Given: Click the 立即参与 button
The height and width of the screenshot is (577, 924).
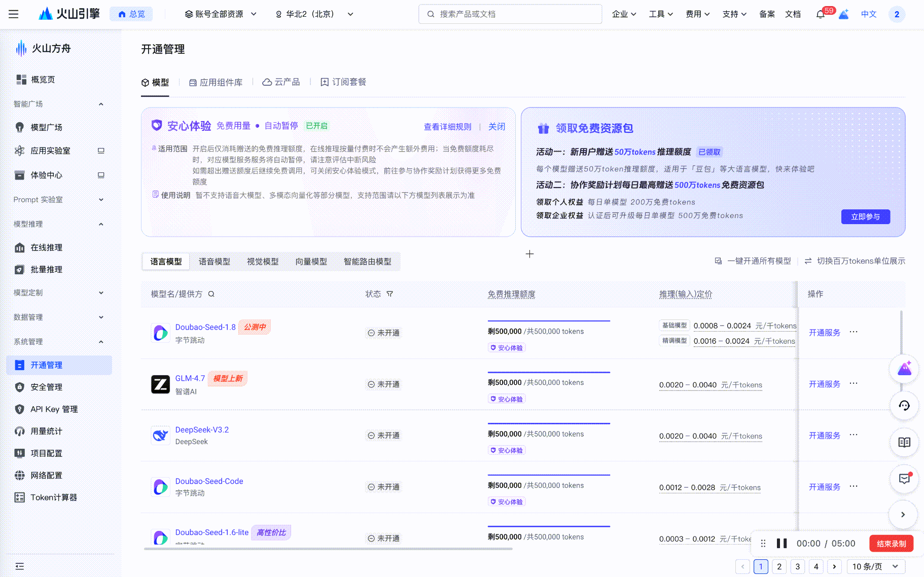Looking at the screenshot, I should (865, 217).
